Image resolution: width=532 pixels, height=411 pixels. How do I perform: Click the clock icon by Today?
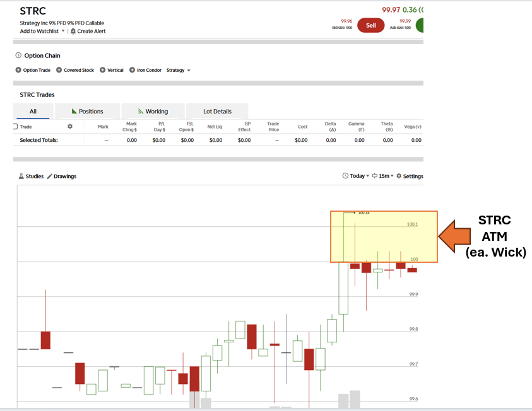pyautogui.click(x=345, y=176)
